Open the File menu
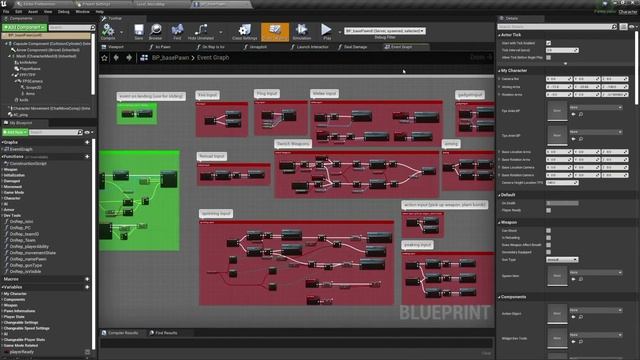Image resolution: width=640 pixels, height=360 pixels. click(6, 12)
